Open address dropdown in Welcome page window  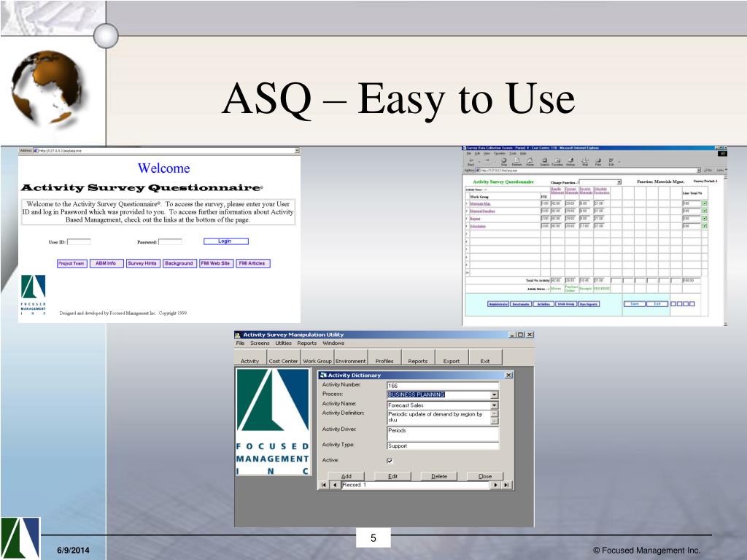(297, 150)
